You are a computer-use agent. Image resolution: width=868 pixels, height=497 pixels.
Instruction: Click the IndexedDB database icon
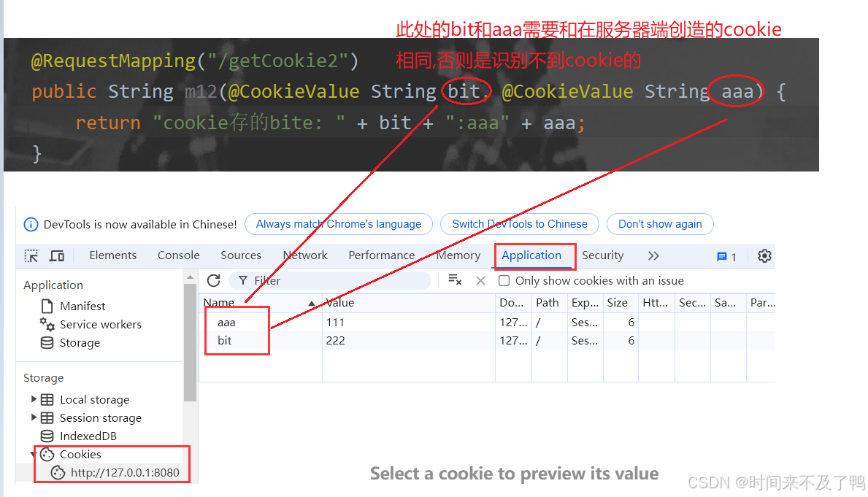[x=47, y=436]
